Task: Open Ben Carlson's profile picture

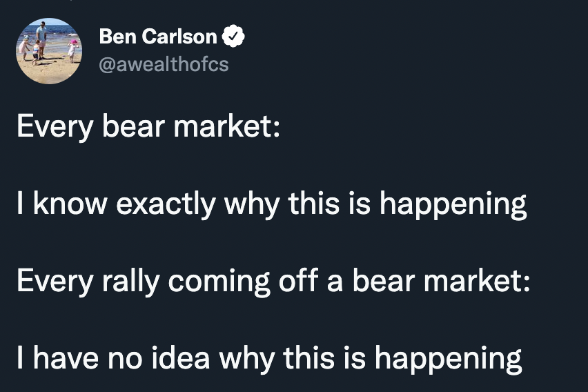Action: [x=48, y=51]
